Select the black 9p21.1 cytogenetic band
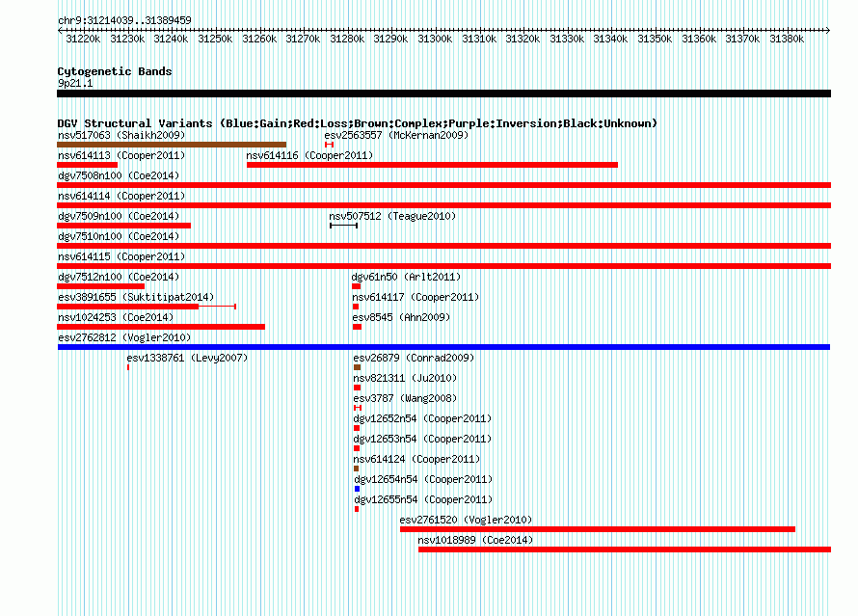The height and width of the screenshot is (616, 858). click(x=443, y=94)
